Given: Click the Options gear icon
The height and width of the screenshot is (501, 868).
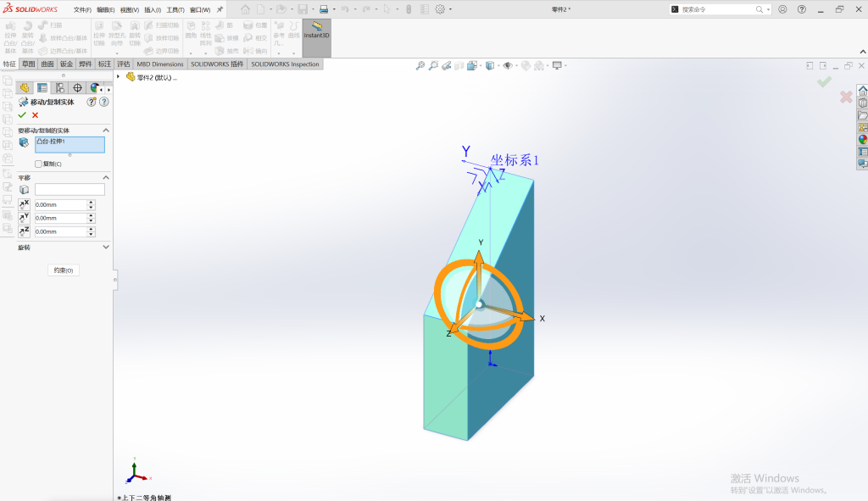Looking at the screenshot, I should pyautogui.click(x=440, y=9).
